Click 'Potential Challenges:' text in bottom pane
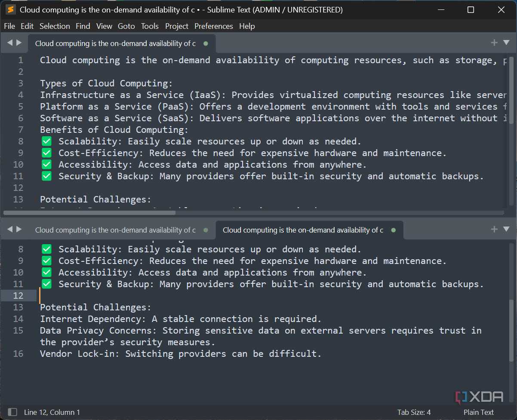This screenshot has width=517, height=420. click(x=95, y=307)
